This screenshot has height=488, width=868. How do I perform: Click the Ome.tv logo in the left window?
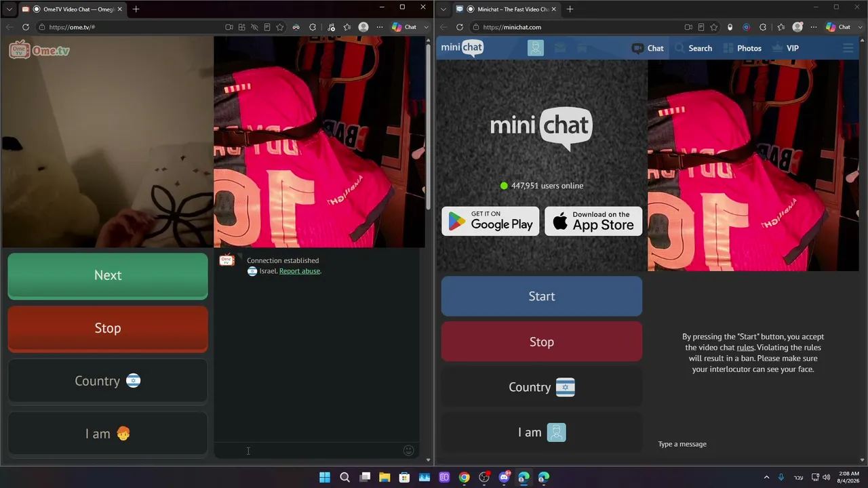[39, 50]
